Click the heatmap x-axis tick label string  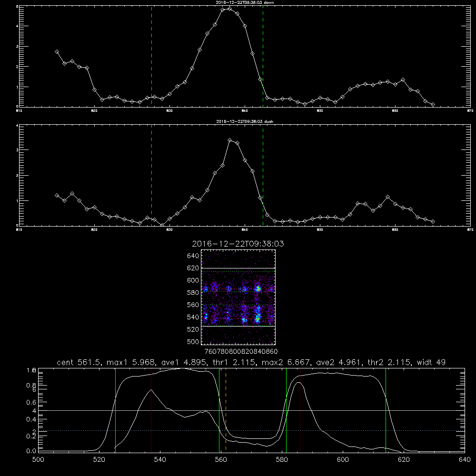click(241, 351)
